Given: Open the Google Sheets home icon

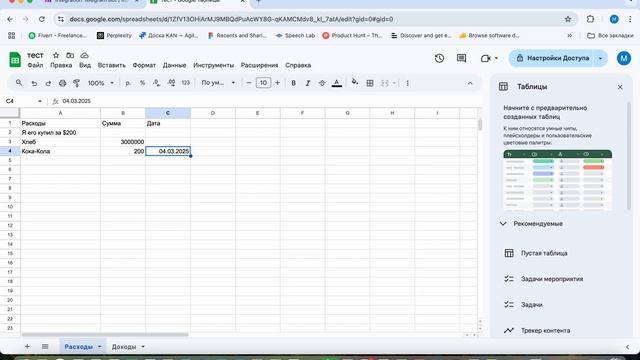Looking at the screenshot, I should pyautogui.click(x=15, y=60).
